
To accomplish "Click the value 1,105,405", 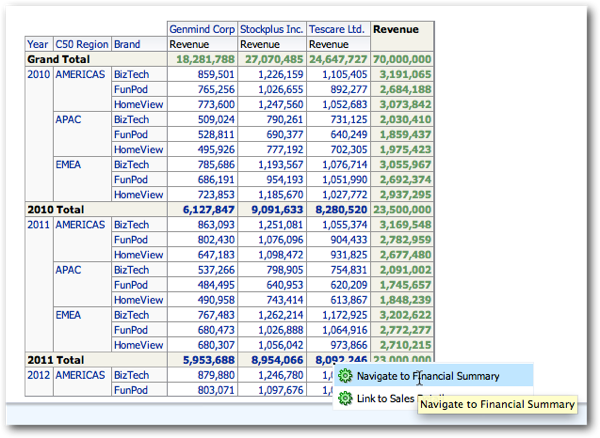I will tap(345, 74).
